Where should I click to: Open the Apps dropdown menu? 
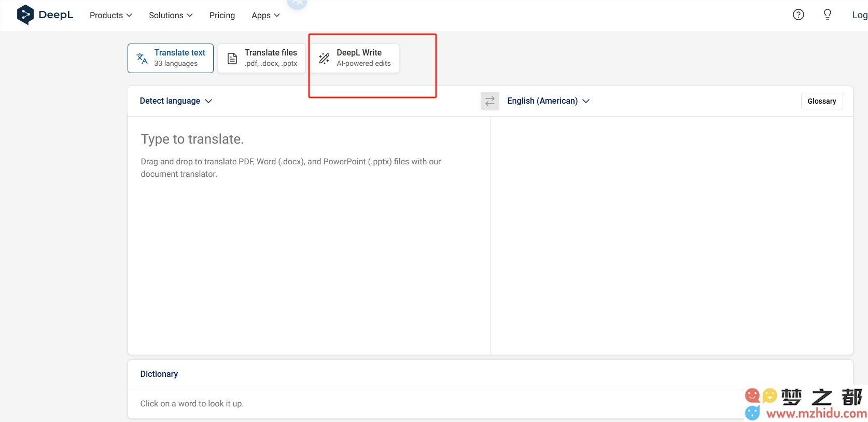[265, 16]
